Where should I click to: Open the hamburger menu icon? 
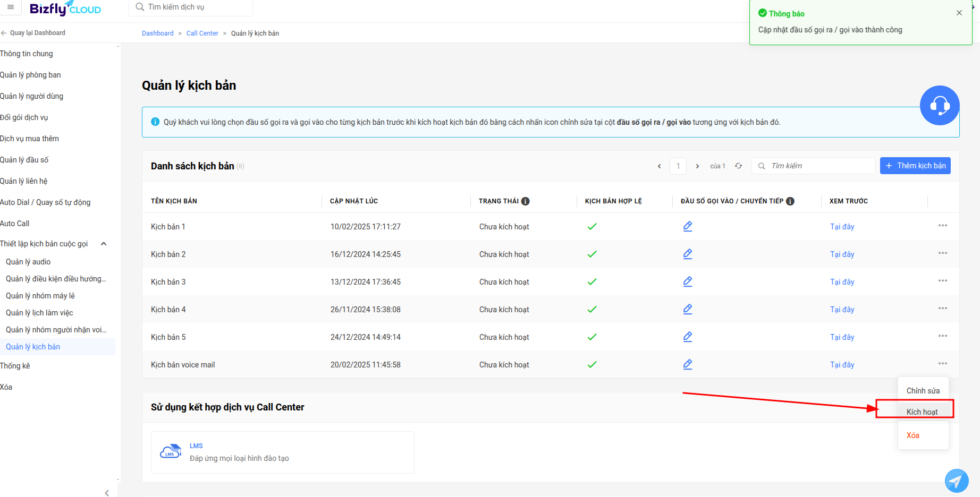coord(11,7)
